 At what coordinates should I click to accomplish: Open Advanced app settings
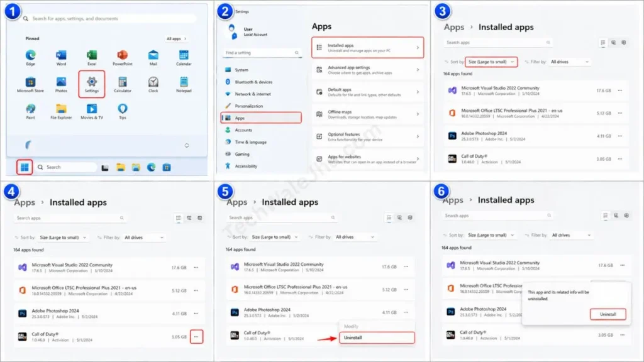click(367, 70)
